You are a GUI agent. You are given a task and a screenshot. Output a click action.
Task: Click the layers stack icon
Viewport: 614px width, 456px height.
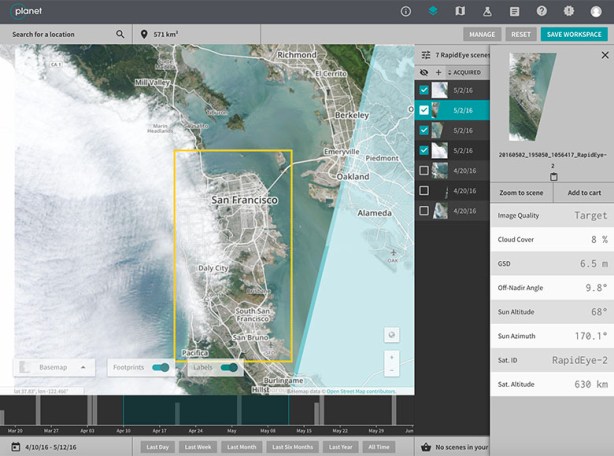click(433, 11)
